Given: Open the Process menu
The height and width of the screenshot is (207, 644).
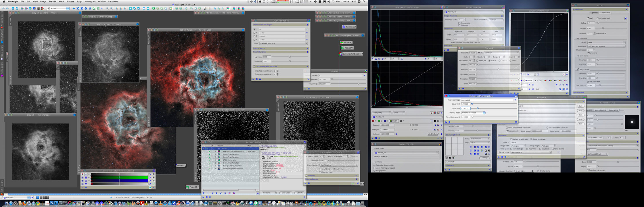Looking at the screenshot, I should click(x=70, y=1).
